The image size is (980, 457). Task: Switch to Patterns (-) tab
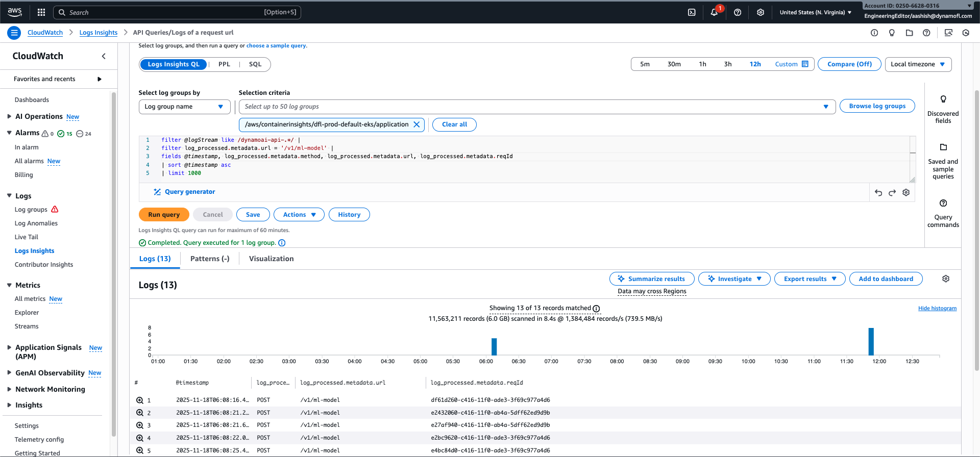[210, 259]
